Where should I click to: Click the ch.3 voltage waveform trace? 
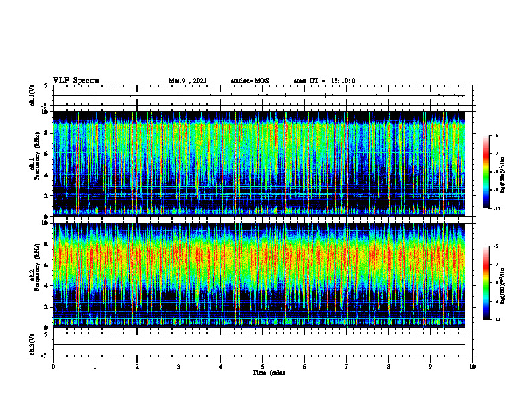coord(259,345)
